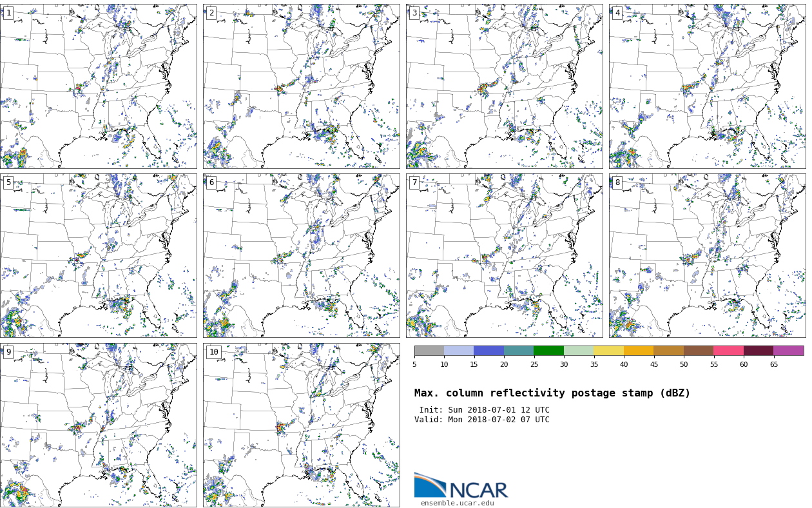Click the ensemble.ucar.edu link
Image resolution: width=812 pixels, height=508 pixels.
pos(457,503)
